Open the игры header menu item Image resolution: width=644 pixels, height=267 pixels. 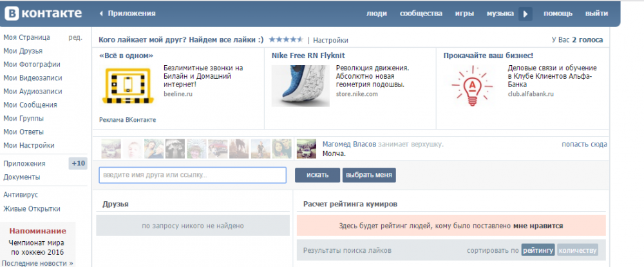[x=464, y=14]
